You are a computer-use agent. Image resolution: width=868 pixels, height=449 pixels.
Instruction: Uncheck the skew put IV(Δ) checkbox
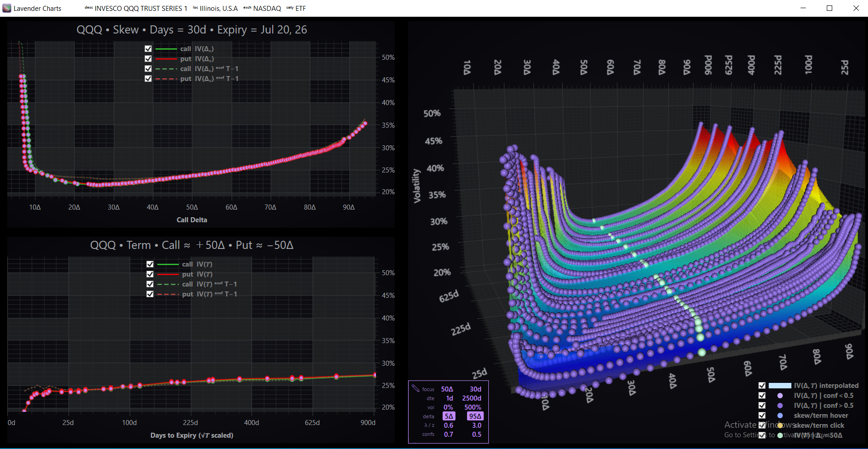click(148, 59)
